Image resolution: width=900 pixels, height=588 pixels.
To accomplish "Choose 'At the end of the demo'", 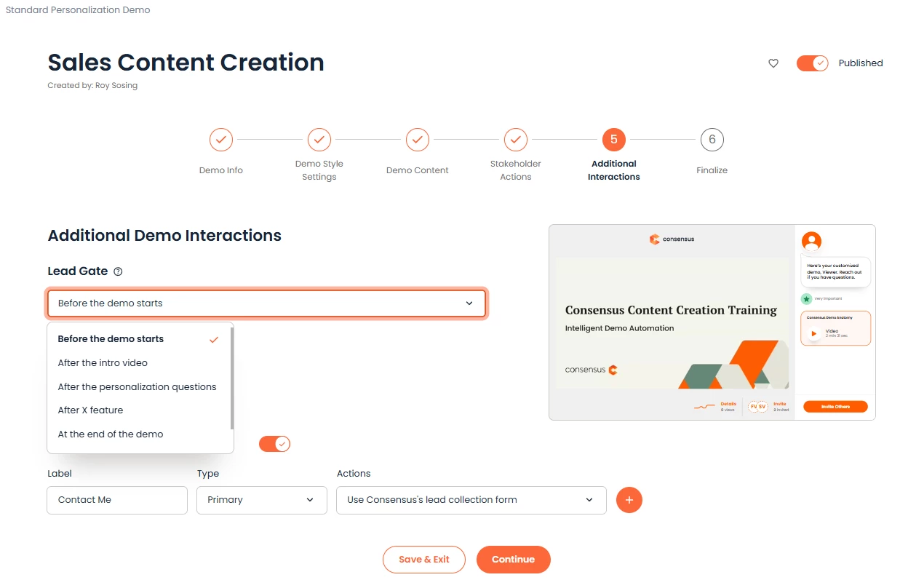I will (x=111, y=434).
